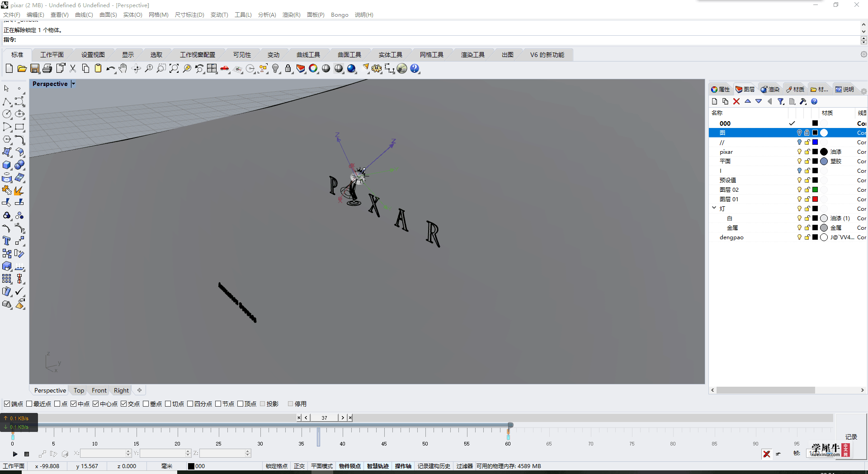Open Options with the gear icon
The height and width of the screenshot is (474, 868).
377,68
